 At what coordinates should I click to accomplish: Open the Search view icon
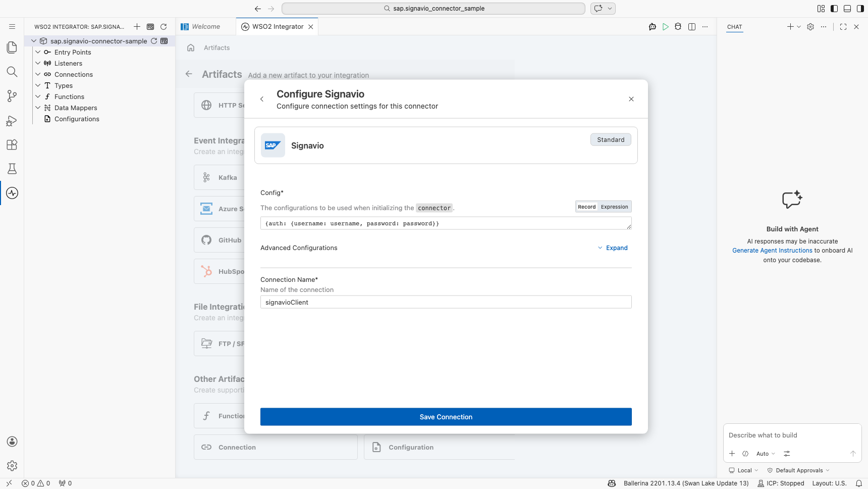12,72
